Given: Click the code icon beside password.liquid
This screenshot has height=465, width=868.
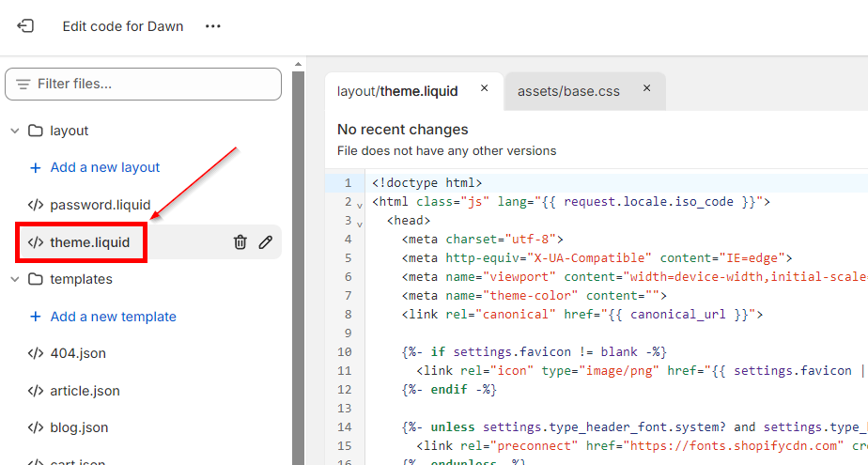Looking at the screenshot, I should (36, 205).
